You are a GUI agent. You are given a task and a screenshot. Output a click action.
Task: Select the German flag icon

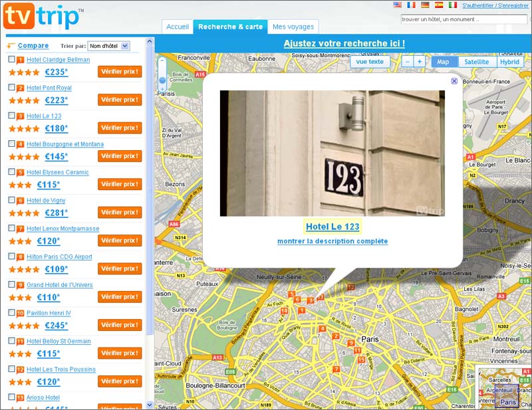425,5
